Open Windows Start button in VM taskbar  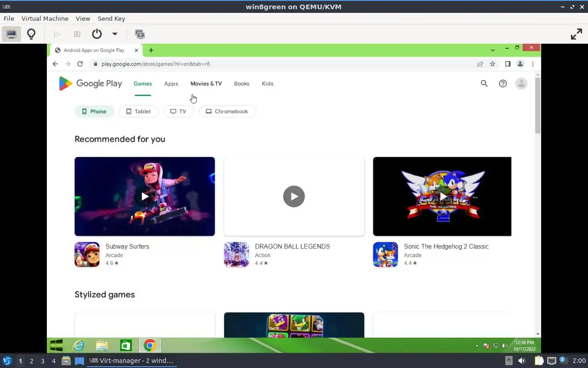coord(56,345)
